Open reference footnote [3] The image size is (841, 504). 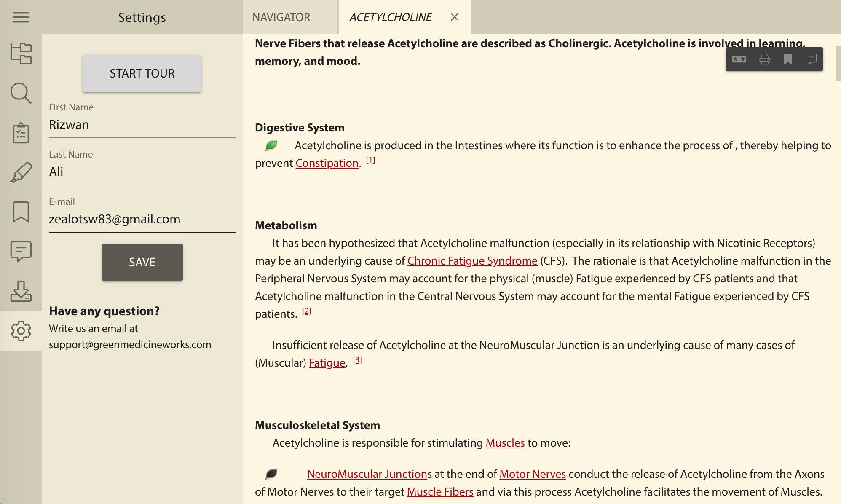(x=357, y=360)
